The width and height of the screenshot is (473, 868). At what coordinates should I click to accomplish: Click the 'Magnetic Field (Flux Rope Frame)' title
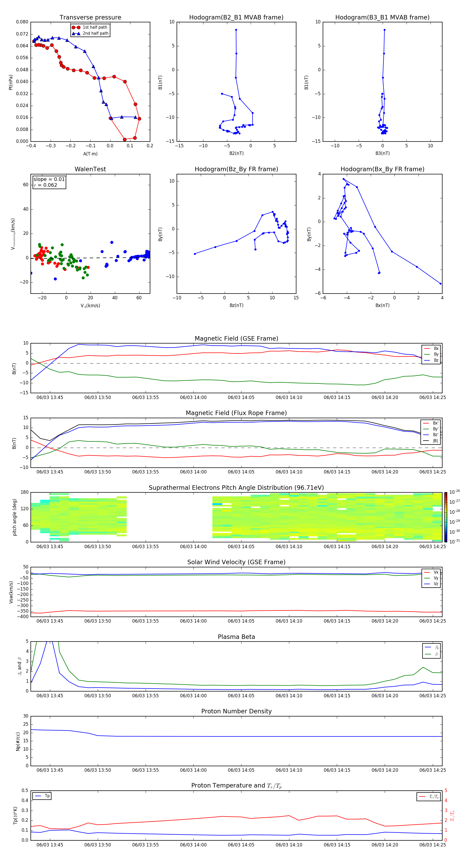point(236,413)
